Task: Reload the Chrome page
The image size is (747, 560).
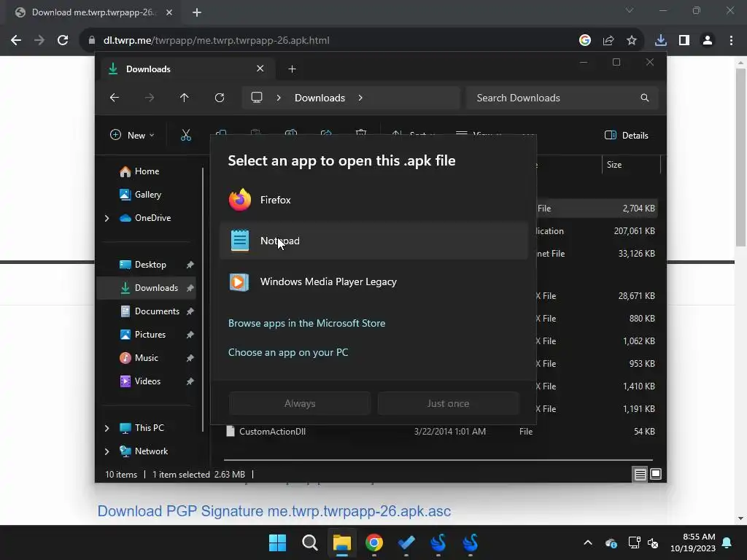Action: click(63, 41)
